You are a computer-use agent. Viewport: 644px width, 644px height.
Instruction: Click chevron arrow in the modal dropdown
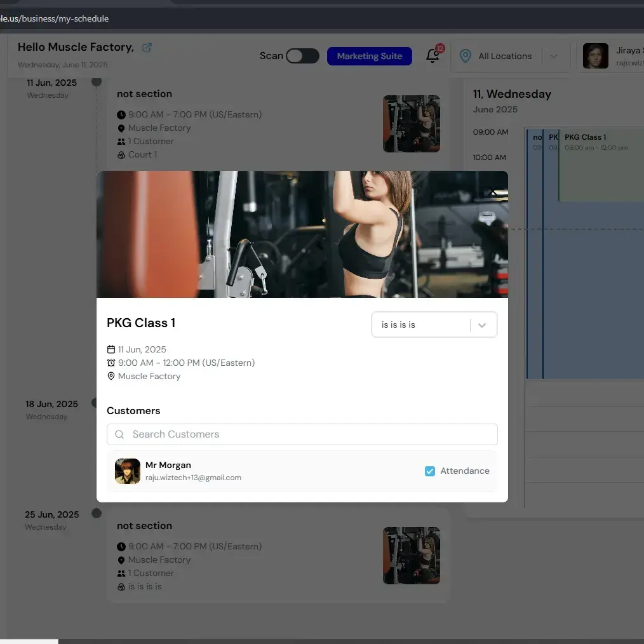[x=482, y=325]
